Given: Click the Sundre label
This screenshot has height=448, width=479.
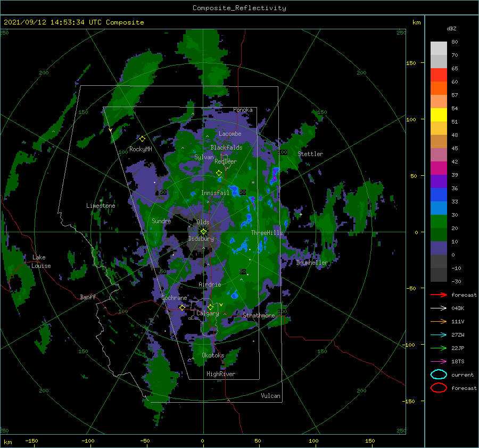Looking at the screenshot, I should click(x=161, y=221).
